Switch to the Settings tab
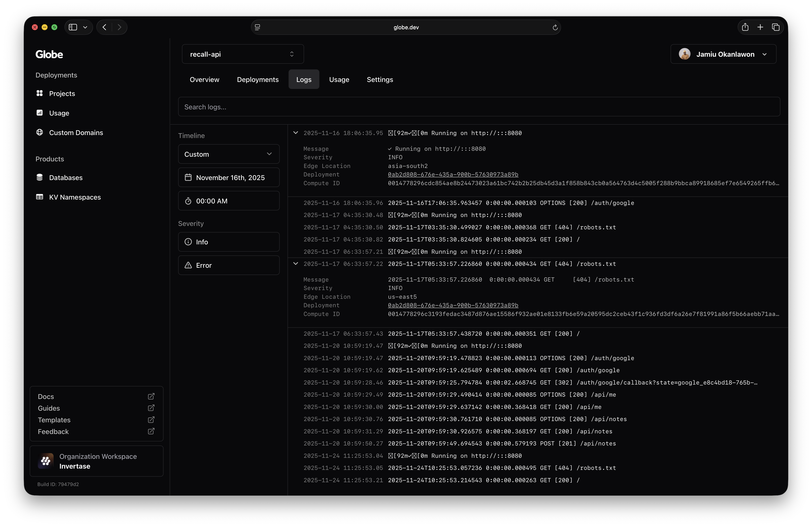The height and width of the screenshot is (527, 812). 380,79
